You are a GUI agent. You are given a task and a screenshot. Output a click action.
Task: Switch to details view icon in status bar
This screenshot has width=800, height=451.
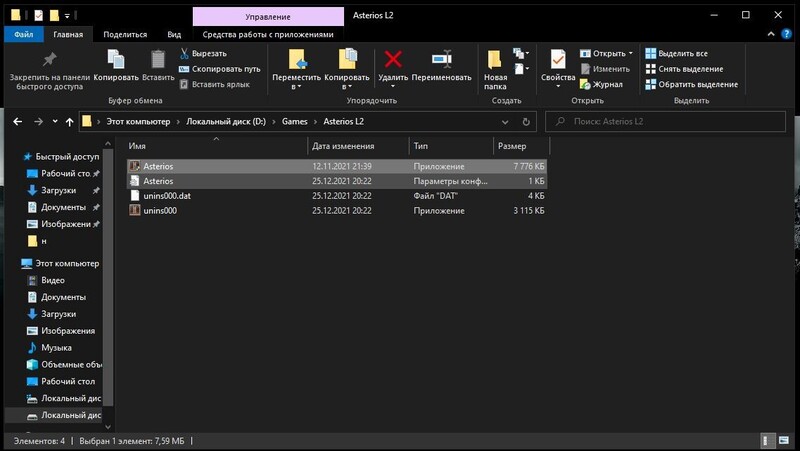pyautogui.click(x=767, y=440)
